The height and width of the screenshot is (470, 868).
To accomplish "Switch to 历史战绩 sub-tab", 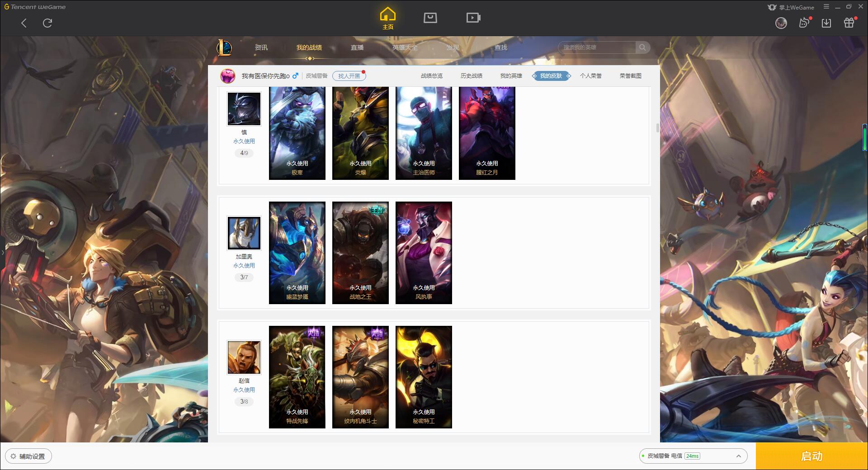I will (x=472, y=76).
